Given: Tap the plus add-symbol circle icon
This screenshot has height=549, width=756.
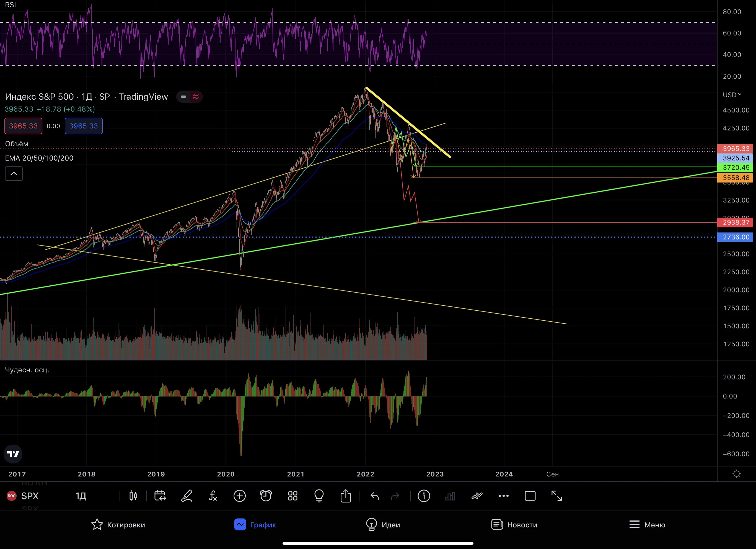Looking at the screenshot, I should pos(240,496).
